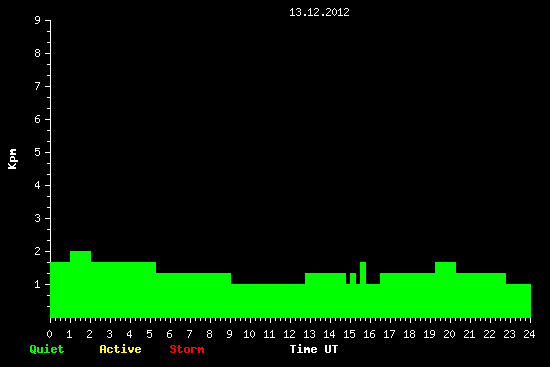
Task: Click the 2 value on Kpm axis
Action: (x=38, y=251)
